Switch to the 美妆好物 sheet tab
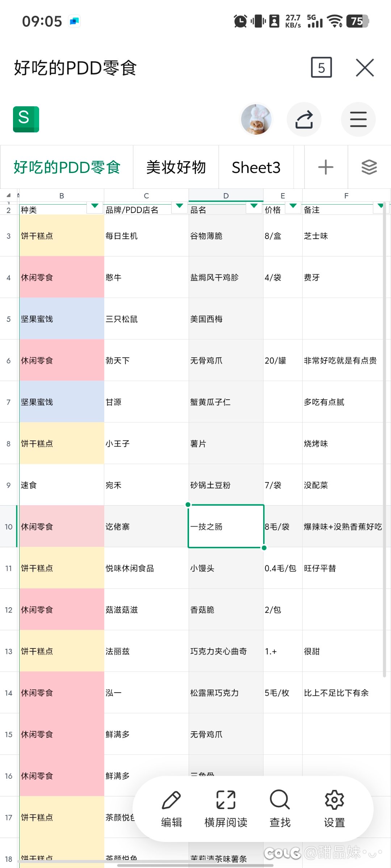Screen dimensions: 391x868 tap(176, 167)
